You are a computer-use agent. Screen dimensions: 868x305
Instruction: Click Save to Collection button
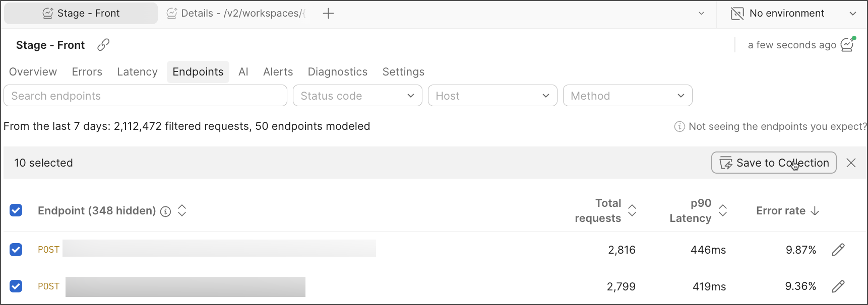[773, 163]
